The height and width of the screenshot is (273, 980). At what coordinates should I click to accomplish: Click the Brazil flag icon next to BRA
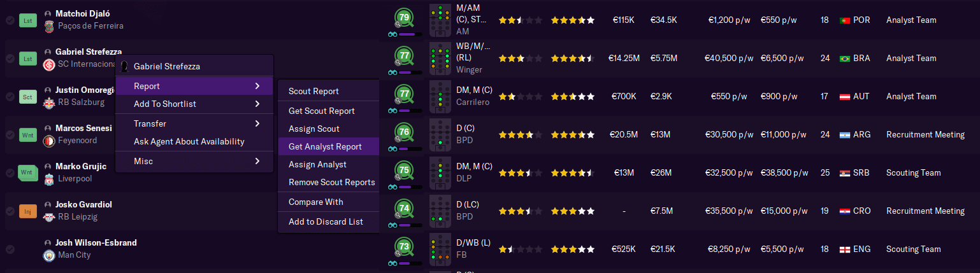tap(845, 59)
